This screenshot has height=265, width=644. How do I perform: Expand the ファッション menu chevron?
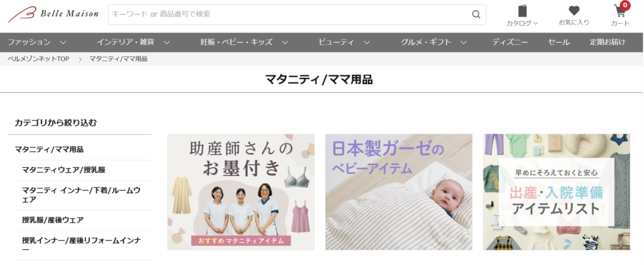tap(63, 42)
